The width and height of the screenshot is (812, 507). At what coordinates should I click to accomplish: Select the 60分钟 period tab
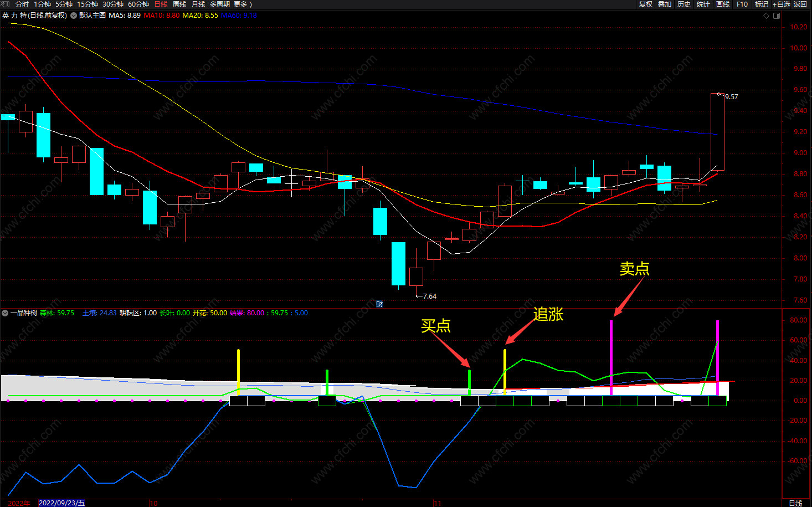pyautogui.click(x=138, y=4)
